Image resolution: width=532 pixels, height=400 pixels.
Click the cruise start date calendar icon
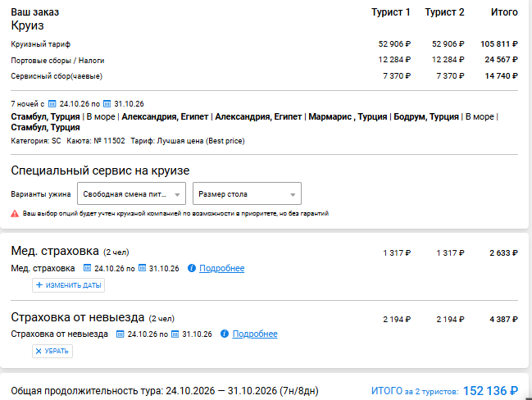tap(52, 104)
